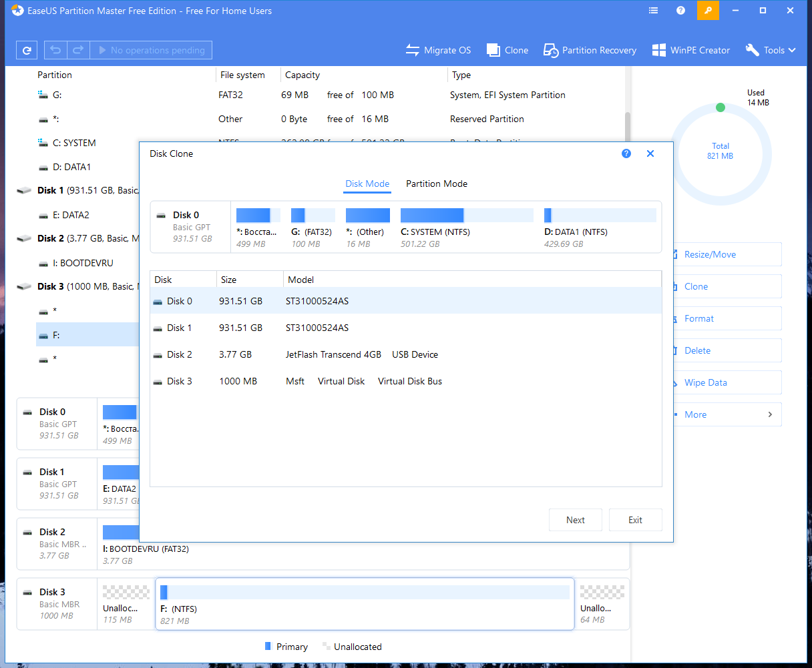Select the Reserved Partition *: row
This screenshot has width=812, height=668.
tap(330, 119)
